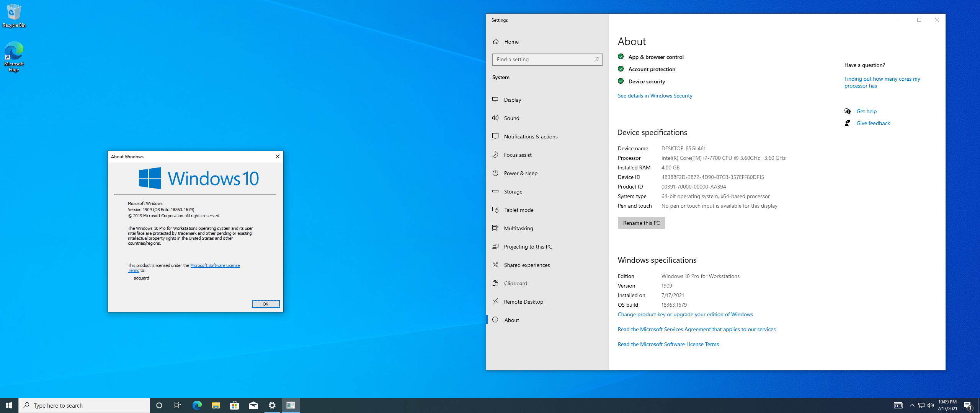Click Product ID 00391-70000-00000-AA394
This screenshot has height=413, width=980.
[x=693, y=187]
